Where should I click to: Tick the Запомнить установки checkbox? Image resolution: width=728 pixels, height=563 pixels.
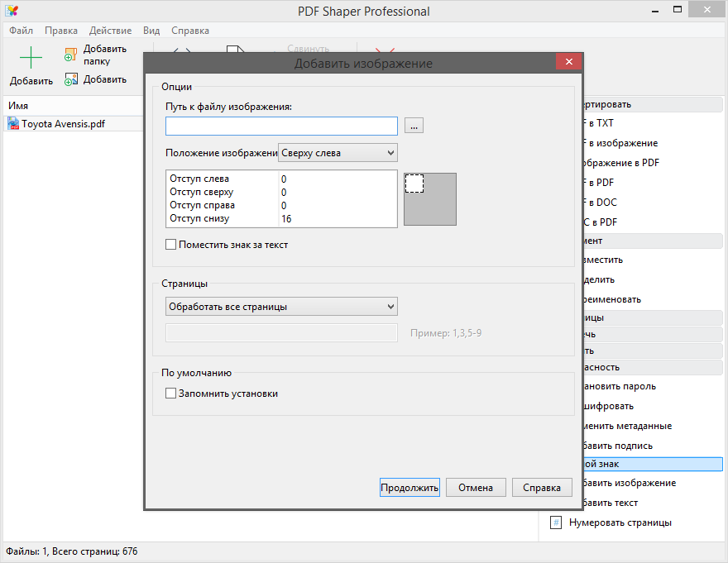coord(171,394)
